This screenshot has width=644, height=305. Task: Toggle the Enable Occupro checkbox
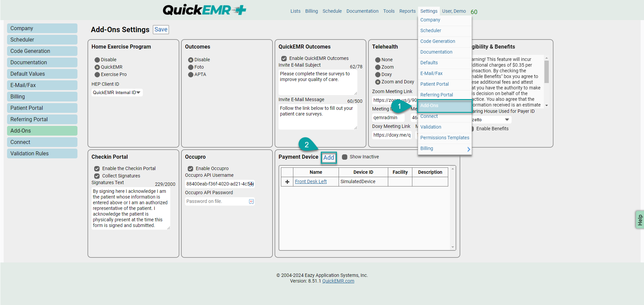click(190, 169)
